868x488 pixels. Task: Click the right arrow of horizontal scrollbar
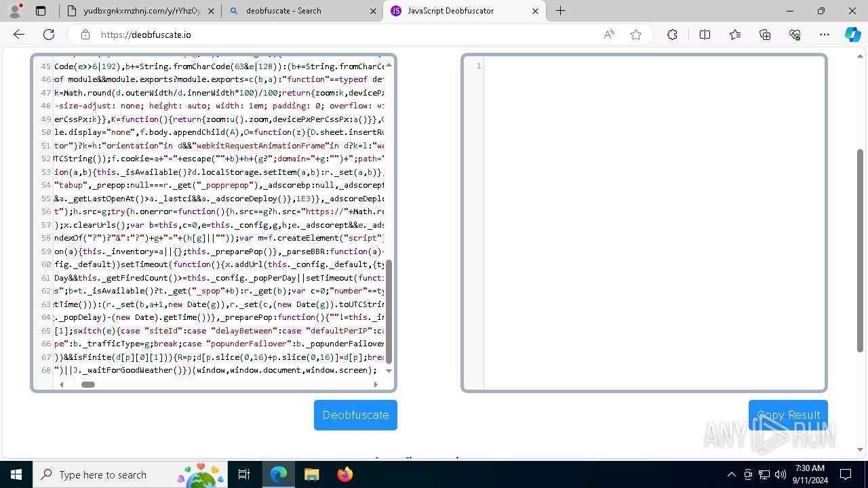[376, 384]
